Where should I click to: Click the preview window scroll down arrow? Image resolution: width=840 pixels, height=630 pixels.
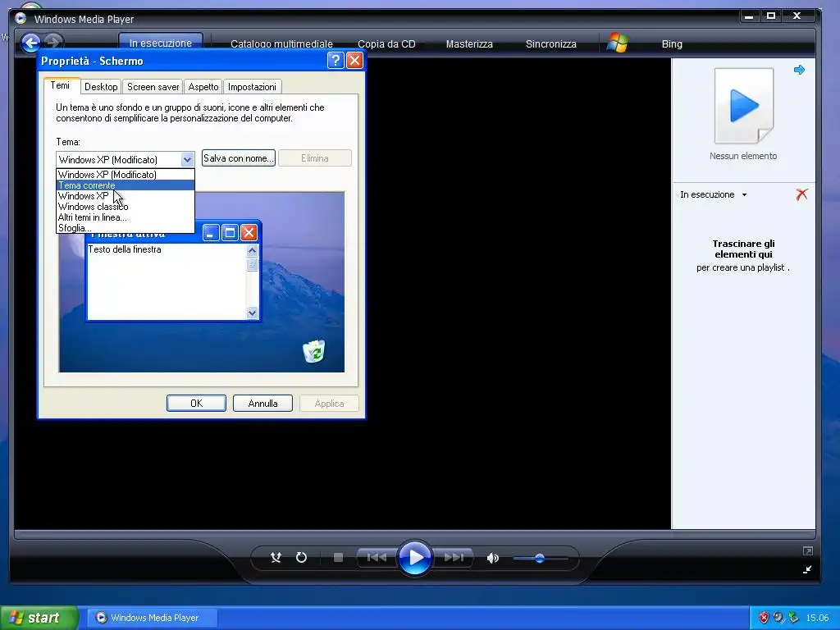click(253, 313)
